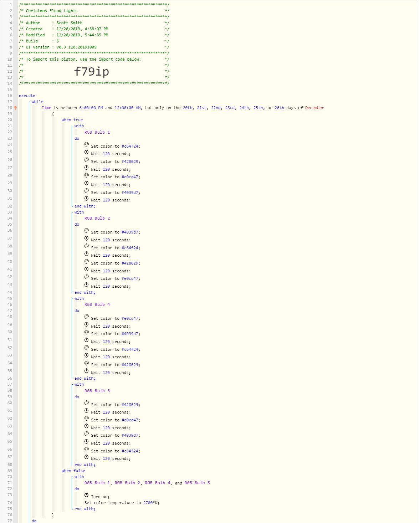
Task: Click the palette icon on line 30
Action: pyautogui.click(x=87, y=191)
